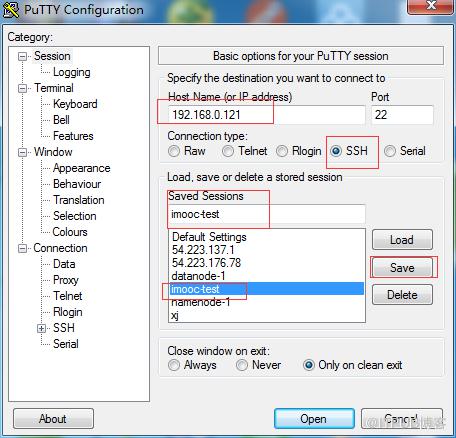This screenshot has height=438, width=456.
Task: Click the PuTTY title bar icon
Action: 11,9
